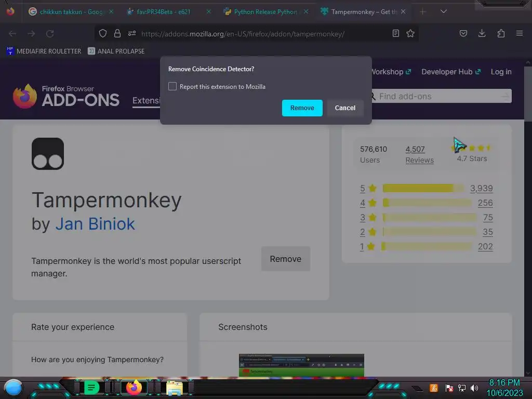Open the network tray icon
This screenshot has height=399, width=532.
pyautogui.click(x=461, y=388)
